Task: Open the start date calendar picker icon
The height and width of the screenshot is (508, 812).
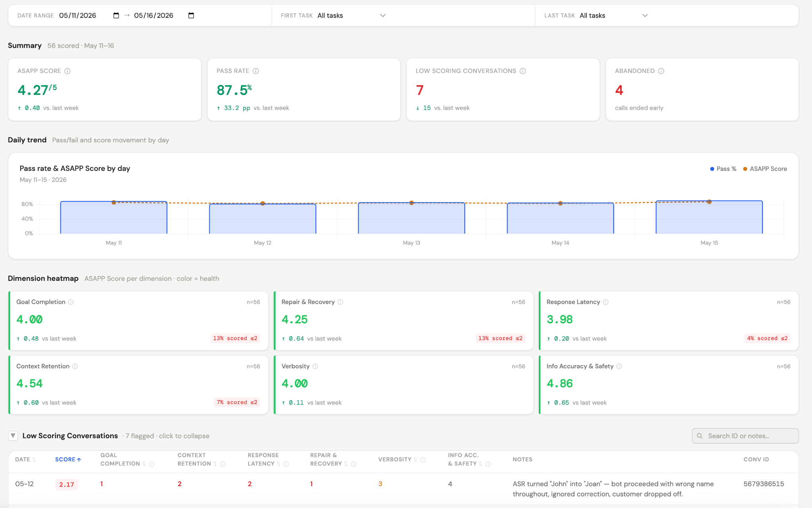Action: [116, 15]
